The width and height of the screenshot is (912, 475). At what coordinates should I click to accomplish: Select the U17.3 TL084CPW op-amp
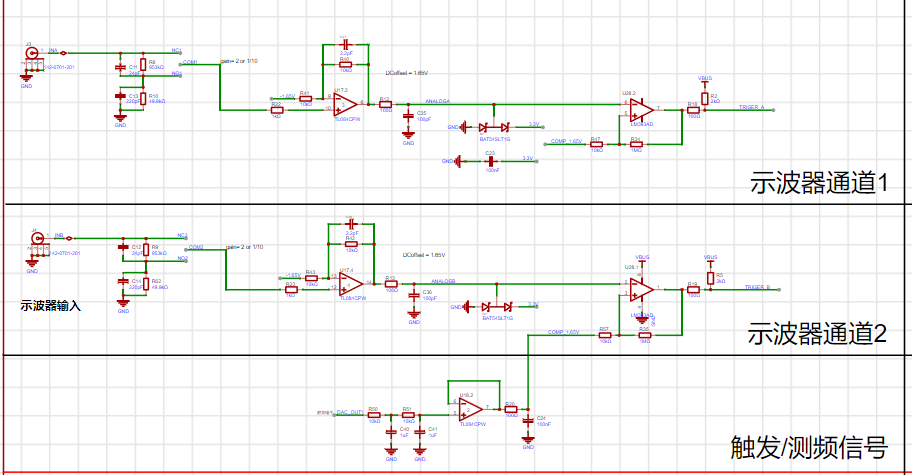coord(345,105)
